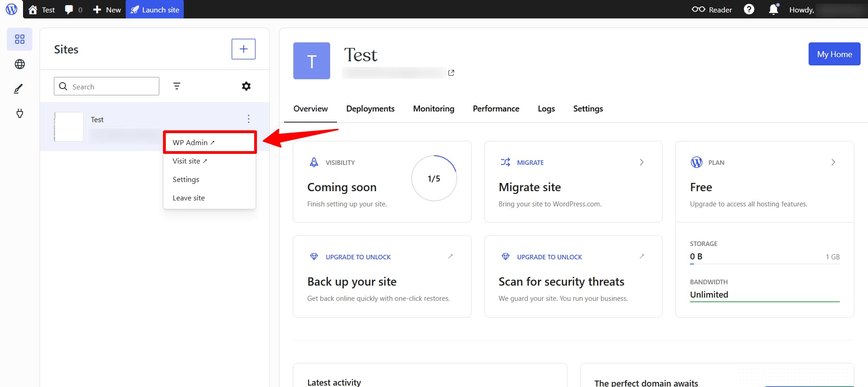Select the Sites grid sidebar icon

(19, 39)
